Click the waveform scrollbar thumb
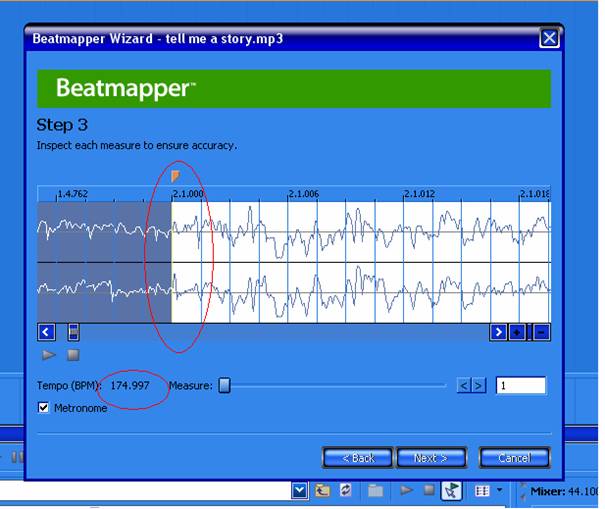 73,332
